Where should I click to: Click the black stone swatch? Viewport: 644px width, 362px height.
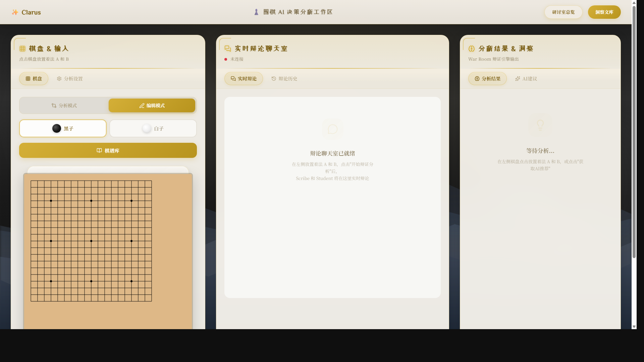57,128
